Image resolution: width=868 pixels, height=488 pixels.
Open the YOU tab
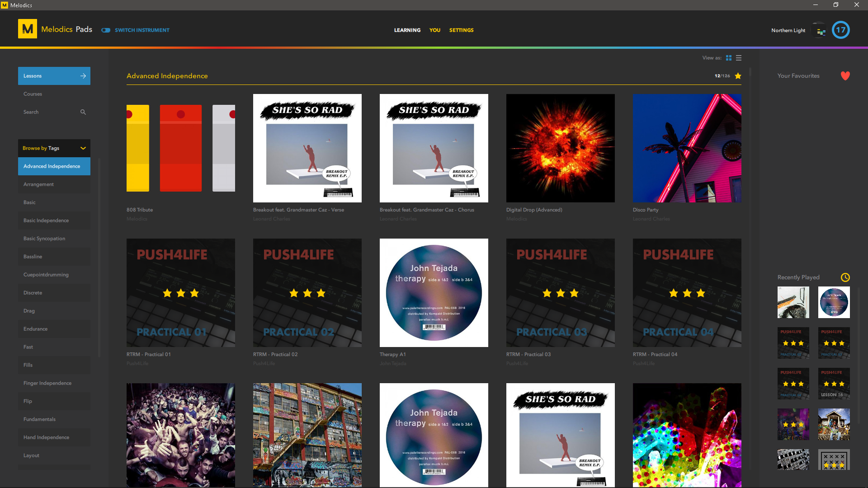tap(434, 30)
